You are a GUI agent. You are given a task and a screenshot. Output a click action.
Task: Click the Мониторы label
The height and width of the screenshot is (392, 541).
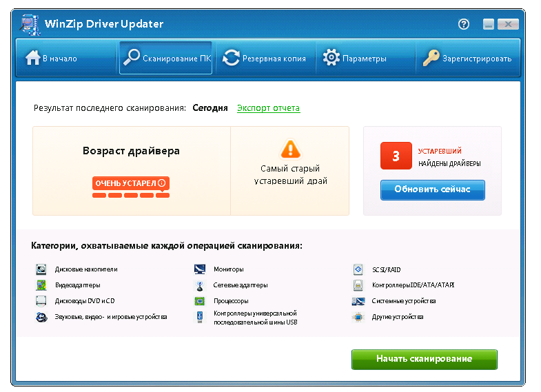coord(228,269)
